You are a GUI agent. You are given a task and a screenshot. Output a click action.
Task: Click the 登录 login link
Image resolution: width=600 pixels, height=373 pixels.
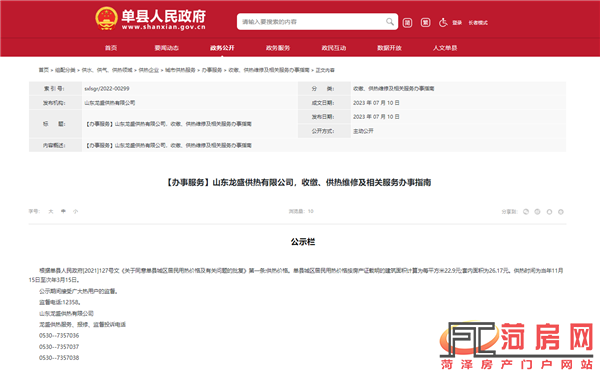click(x=457, y=23)
